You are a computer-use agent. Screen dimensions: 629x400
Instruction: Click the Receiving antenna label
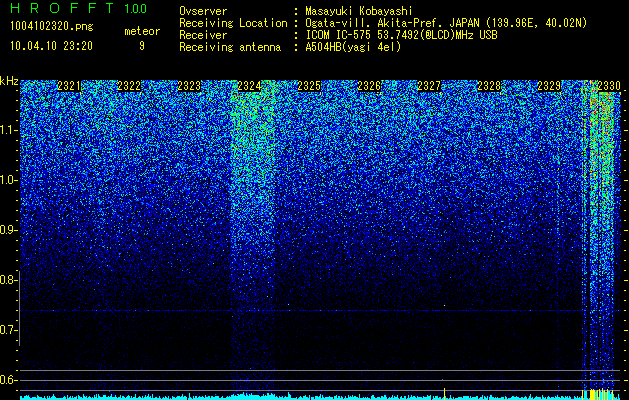[x=230, y=47]
